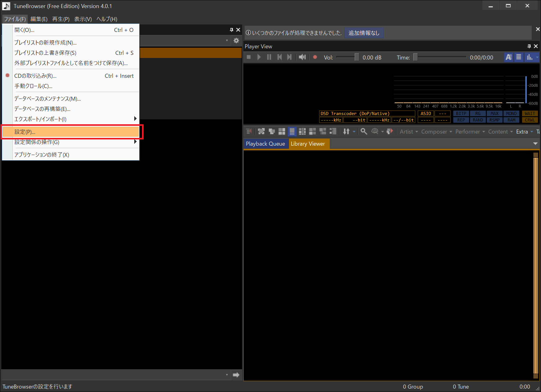The width and height of the screenshot is (541, 392).
Task: Click the CRWL crawl indicator
Action: [530, 120]
